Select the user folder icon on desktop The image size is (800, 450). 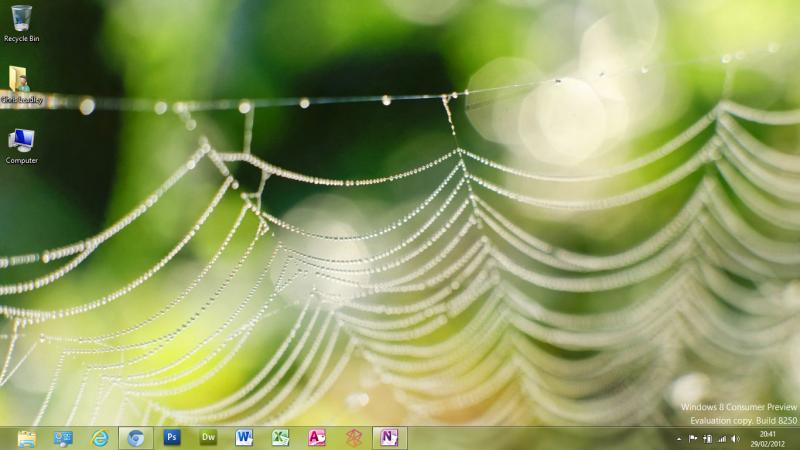pyautogui.click(x=19, y=79)
